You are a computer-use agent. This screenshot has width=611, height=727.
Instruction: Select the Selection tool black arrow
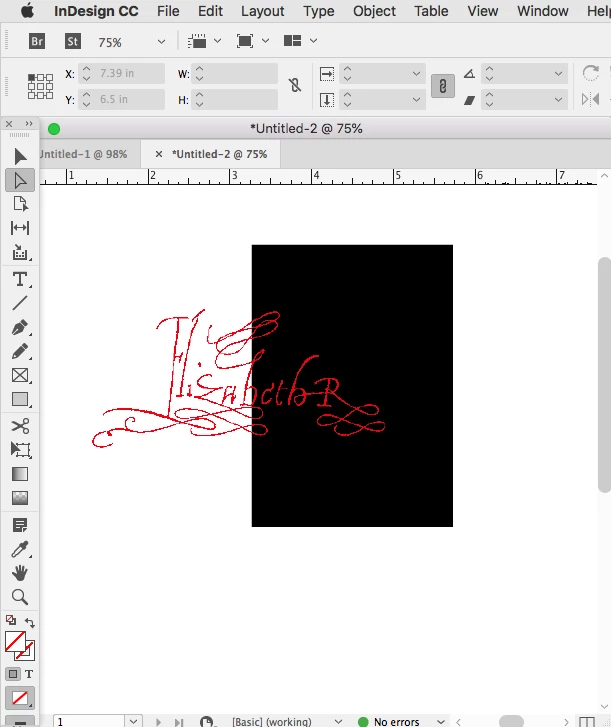coord(20,156)
